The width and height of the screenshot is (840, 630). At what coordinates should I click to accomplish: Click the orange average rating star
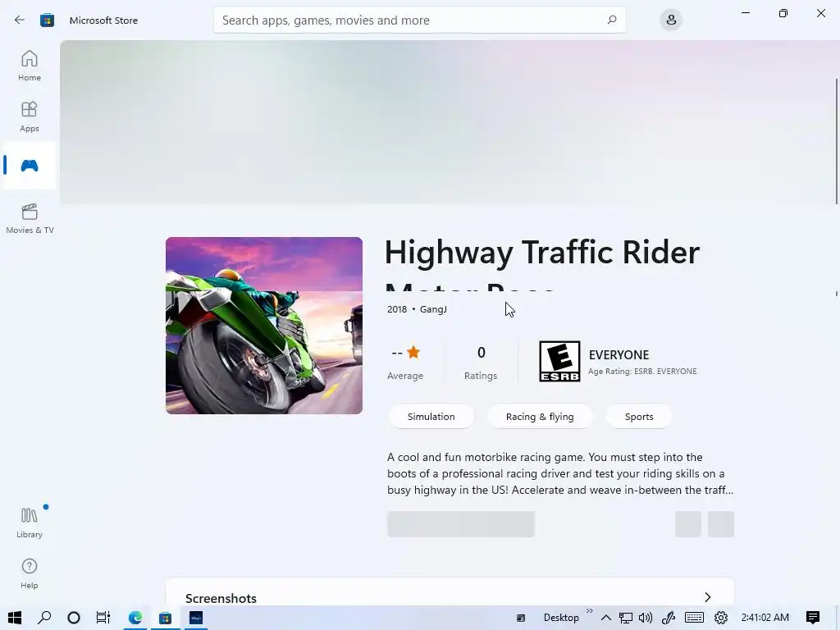pos(413,352)
